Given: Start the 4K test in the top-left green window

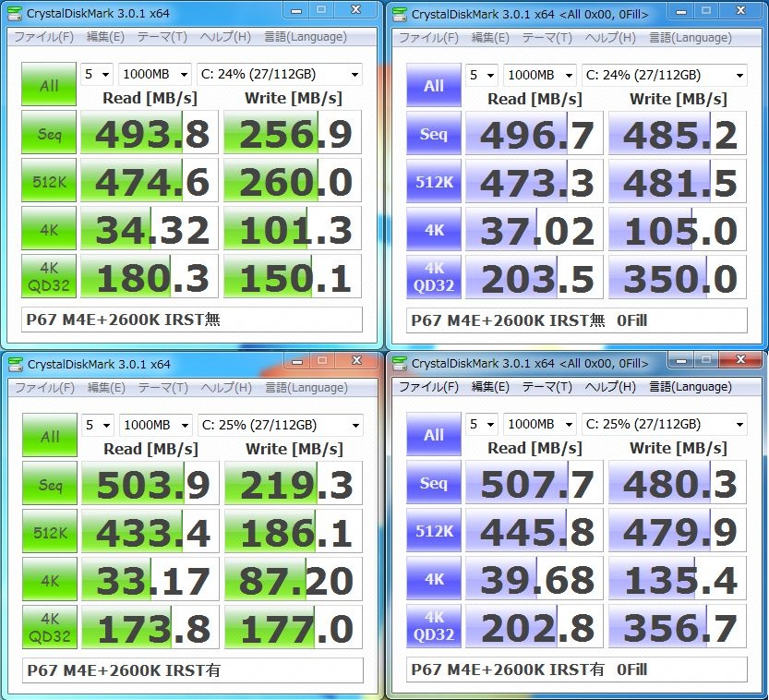Looking at the screenshot, I should pyautogui.click(x=49, y=229).
